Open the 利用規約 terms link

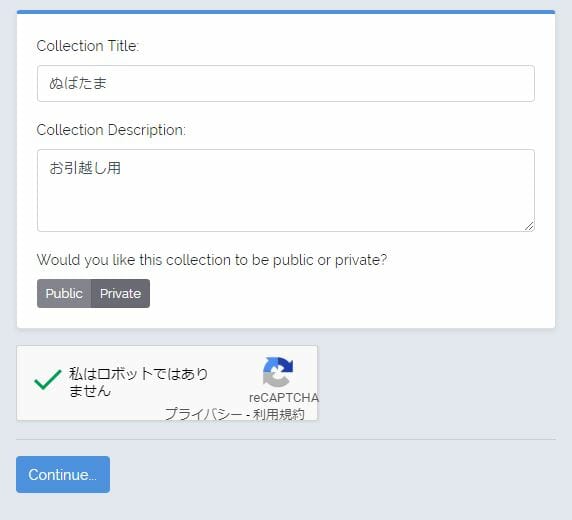pos(279,414)
